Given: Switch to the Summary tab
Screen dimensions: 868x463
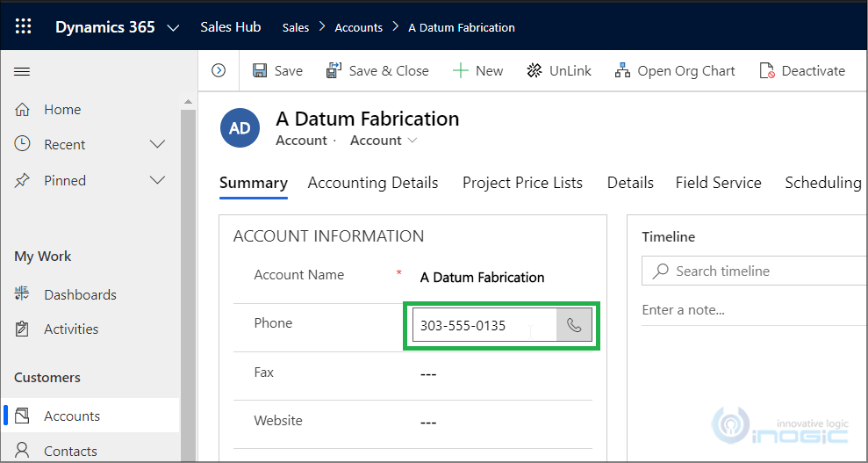Looking at the screenshot, I should click(x=254, y=184).
